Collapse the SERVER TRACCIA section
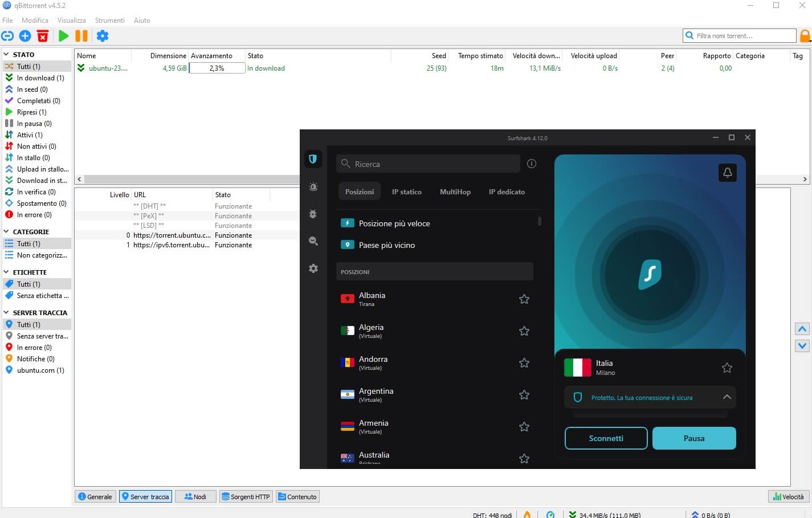 click(6, 313)
